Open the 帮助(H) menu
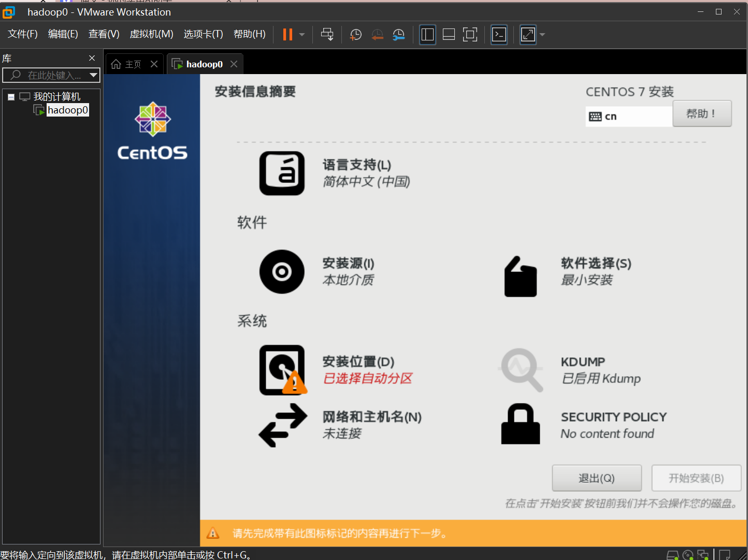The height and width of the screenshot is (560, 748). point(249,34)
